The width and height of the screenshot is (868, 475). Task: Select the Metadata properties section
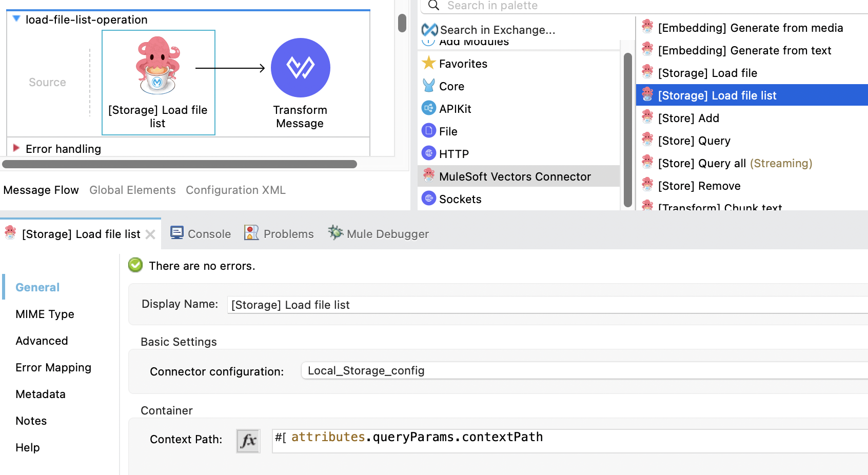[41, 394]
